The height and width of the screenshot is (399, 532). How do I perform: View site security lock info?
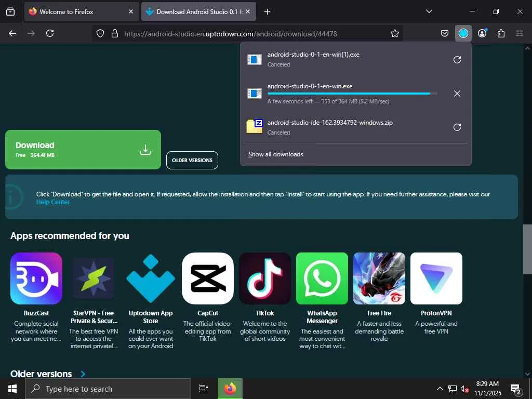tap(115, 33)
